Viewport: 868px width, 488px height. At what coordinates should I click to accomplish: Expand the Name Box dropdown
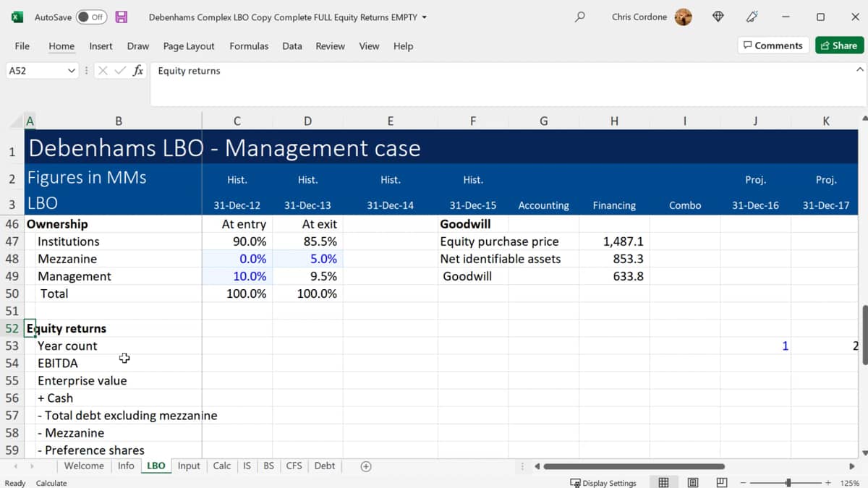click(71, 71)
